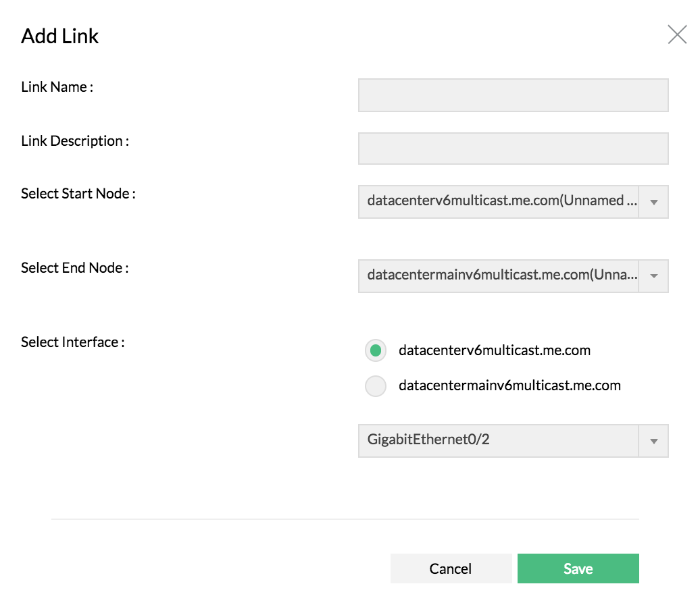This screenshot has width=700, height=609.
Task: Expand the GigabitEthernet0/2 dropdown arrow
Action: click(x=653, y=441)
